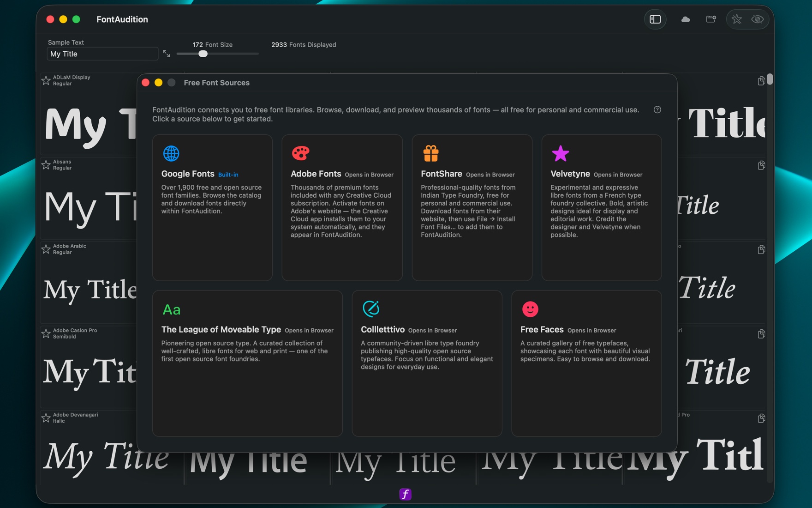Click Opens in Browser label beside Velvetyne
The height and width of the screenshot is (508, 812).
click(618, 175)
